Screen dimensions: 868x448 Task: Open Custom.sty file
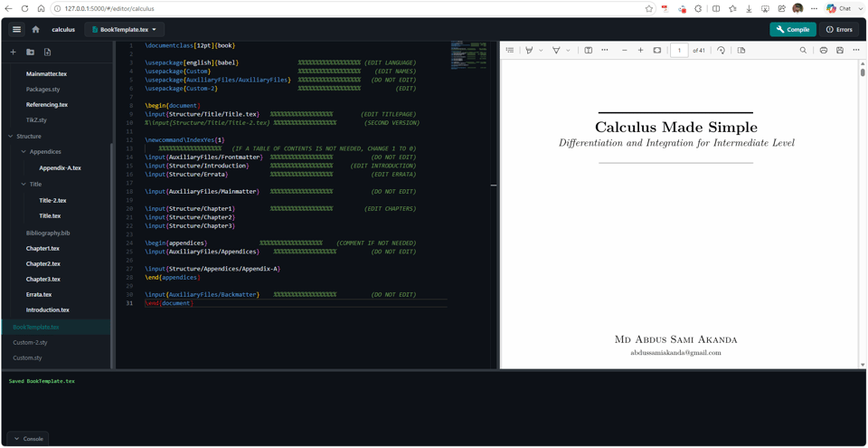27,358
